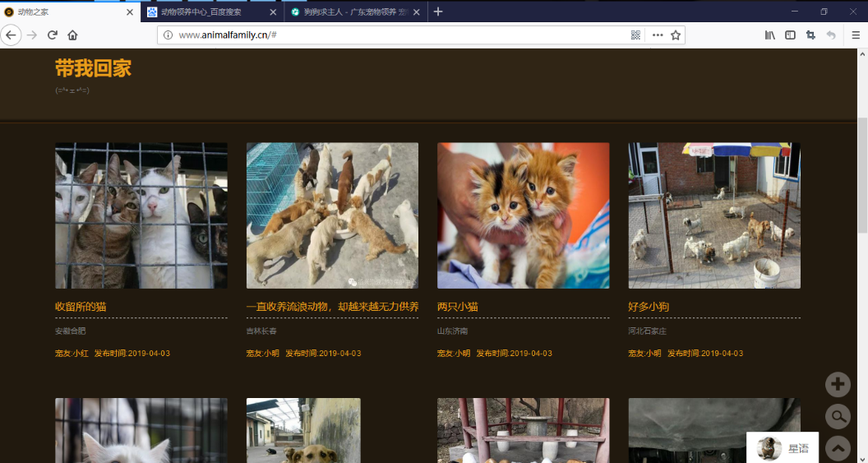The image size is (868, 463).
Task: Click the 河北石家庄 location text
Action: pos(647,331)
